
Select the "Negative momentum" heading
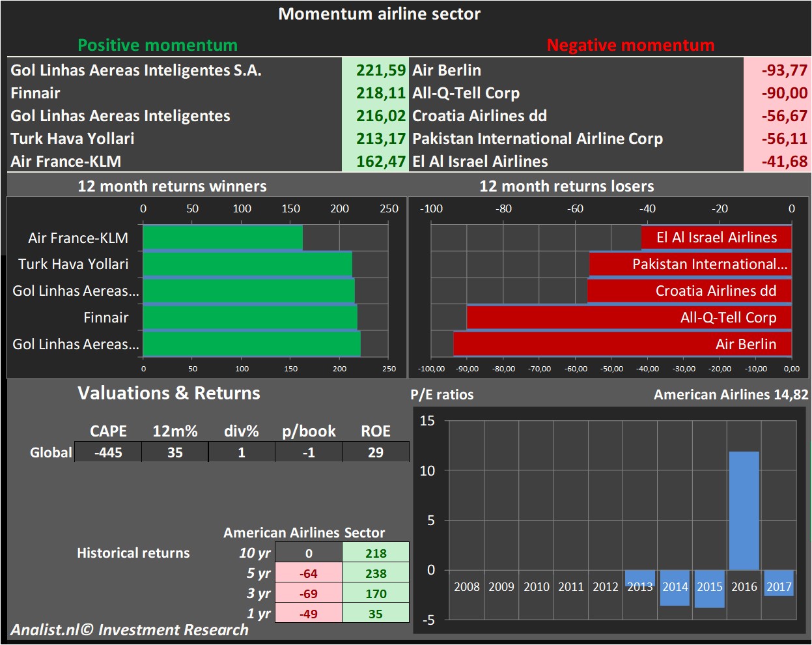coord(630,45)
